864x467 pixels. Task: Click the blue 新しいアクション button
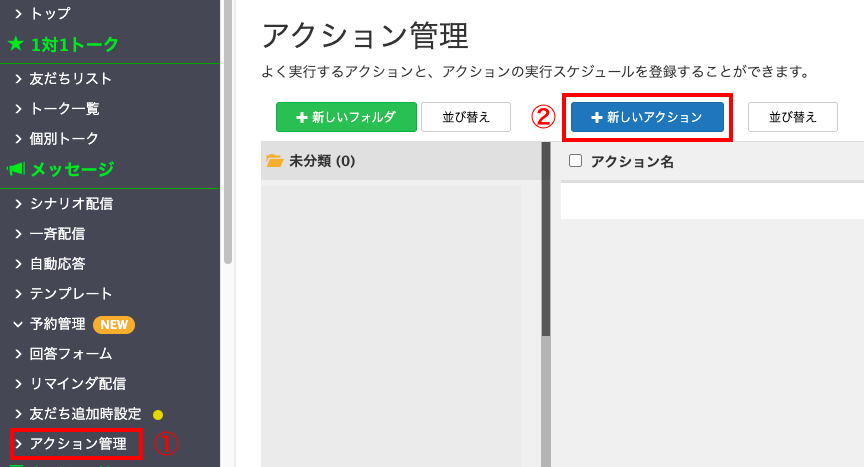[x=647, y=117]
